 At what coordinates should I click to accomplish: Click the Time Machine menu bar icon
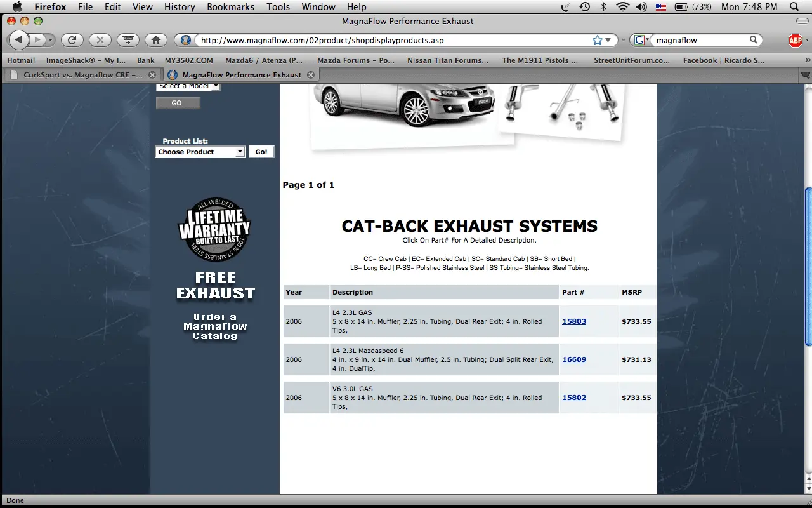coord(585,7)
